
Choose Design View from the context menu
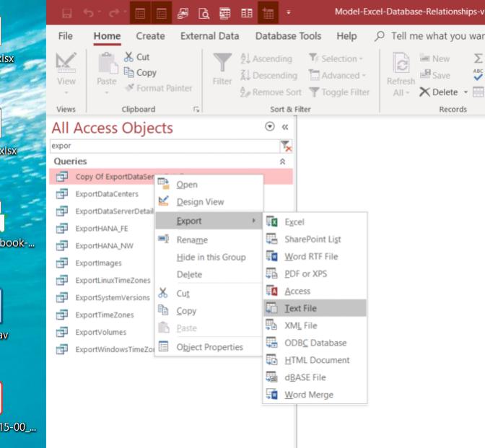coord(209,202)
